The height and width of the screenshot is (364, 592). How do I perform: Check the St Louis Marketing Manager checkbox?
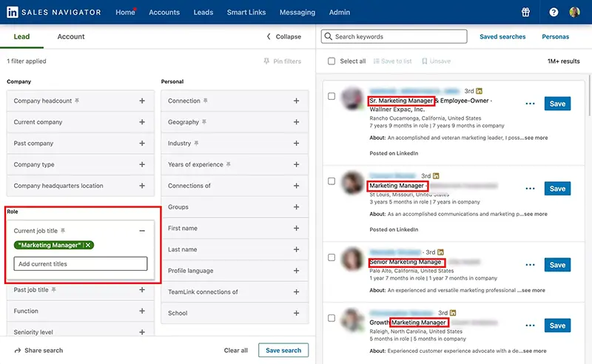tap(332, 181)
